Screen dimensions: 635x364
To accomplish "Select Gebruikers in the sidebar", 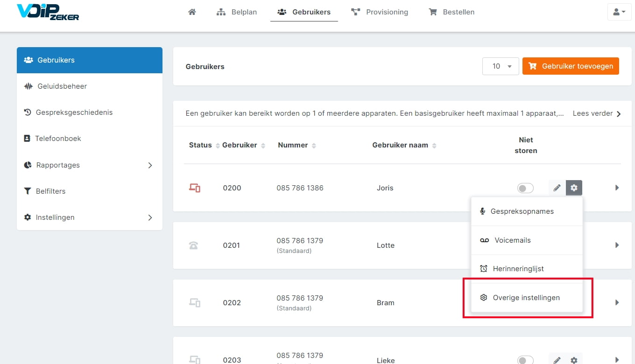I will [x=90, y=60].
